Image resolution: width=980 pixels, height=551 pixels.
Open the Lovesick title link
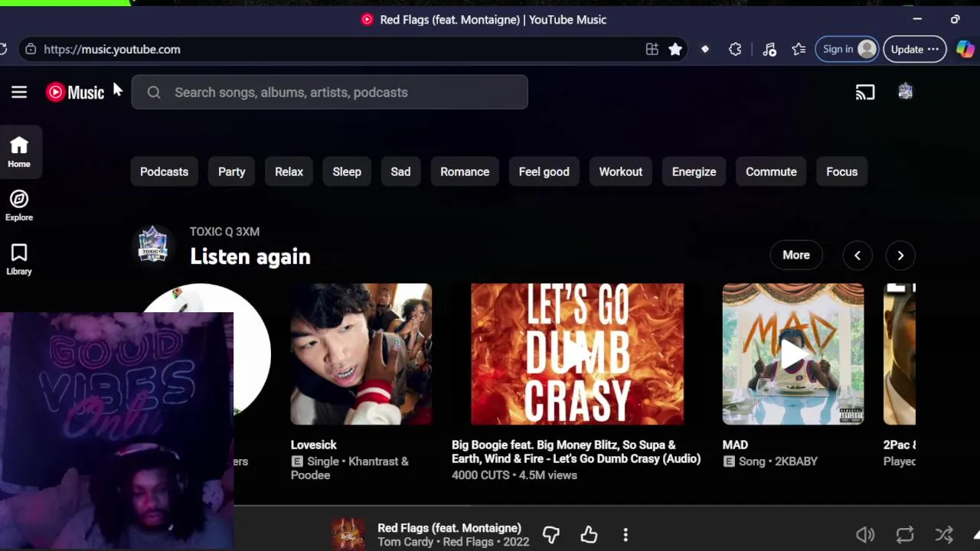313,445
